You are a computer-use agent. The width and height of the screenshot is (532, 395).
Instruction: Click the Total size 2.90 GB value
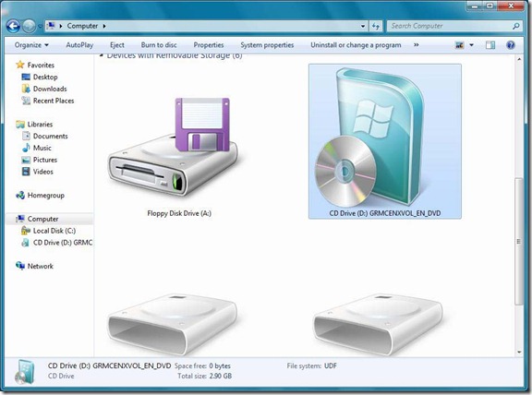point(221,376)
